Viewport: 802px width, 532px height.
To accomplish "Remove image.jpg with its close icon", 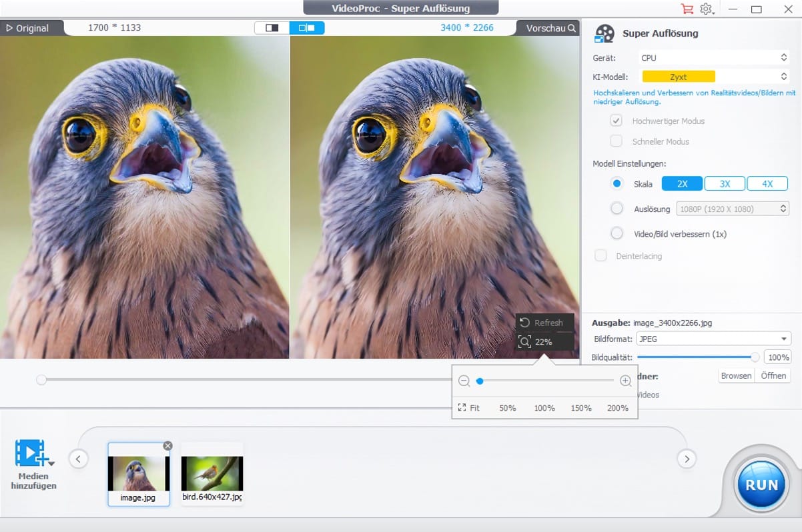I will pos(167,445).
